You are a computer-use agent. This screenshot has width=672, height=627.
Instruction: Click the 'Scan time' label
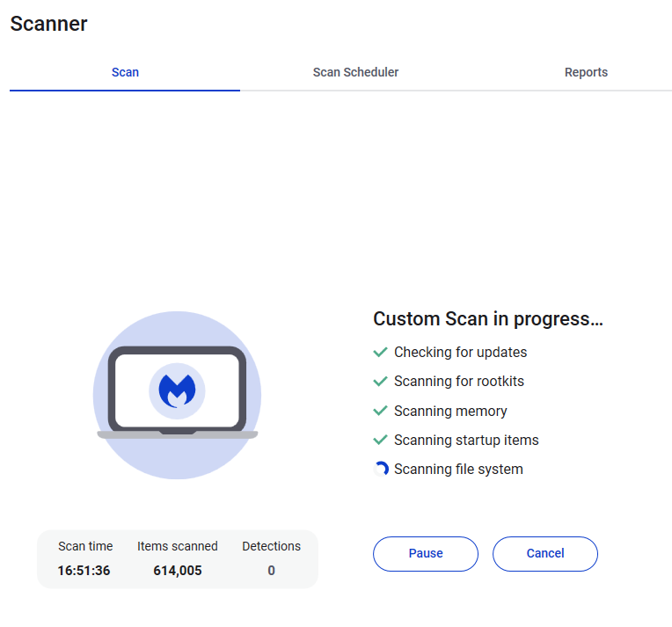coord(85,546)
